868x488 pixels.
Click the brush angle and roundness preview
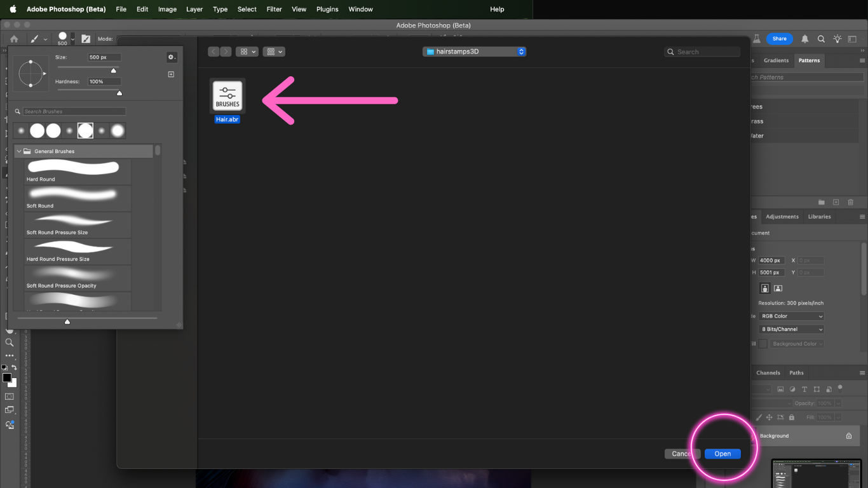31,73
